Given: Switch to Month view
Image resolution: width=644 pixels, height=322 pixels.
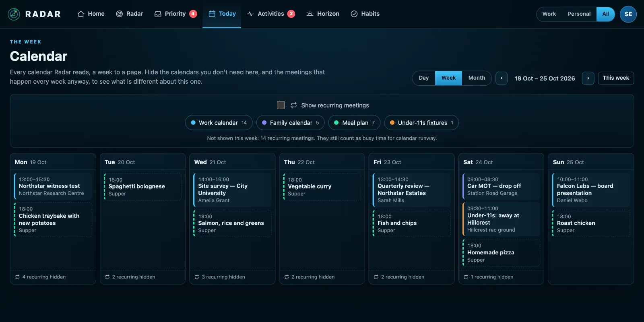Looking at the screenshot, I should (477, 78).
